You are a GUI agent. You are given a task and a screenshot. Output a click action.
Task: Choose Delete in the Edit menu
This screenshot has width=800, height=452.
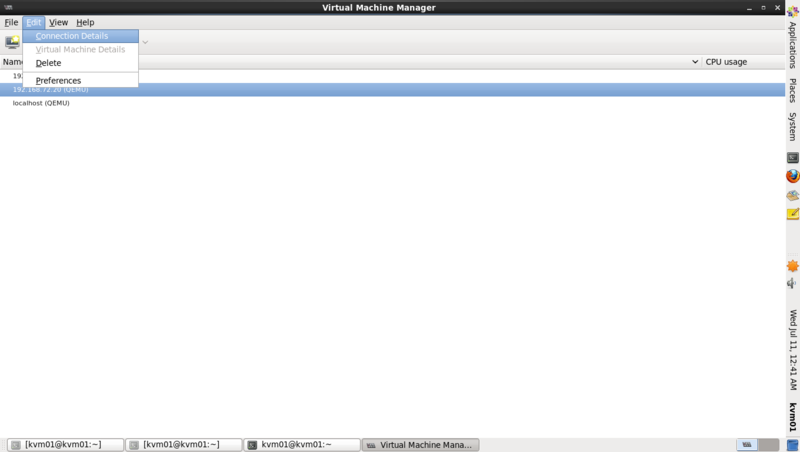click(x=81, y=63)
